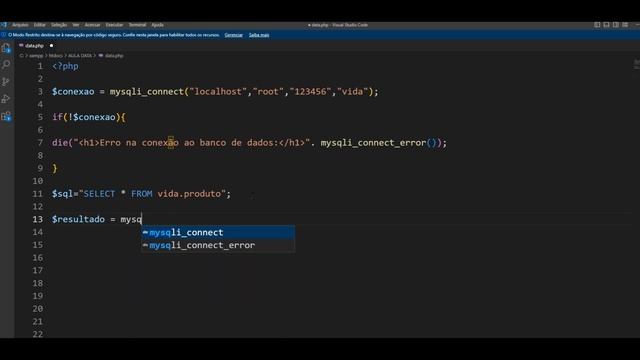640x360 pixels.
Task: Choose mysqli_connect suggestion
Action: [x=218, y=232]
